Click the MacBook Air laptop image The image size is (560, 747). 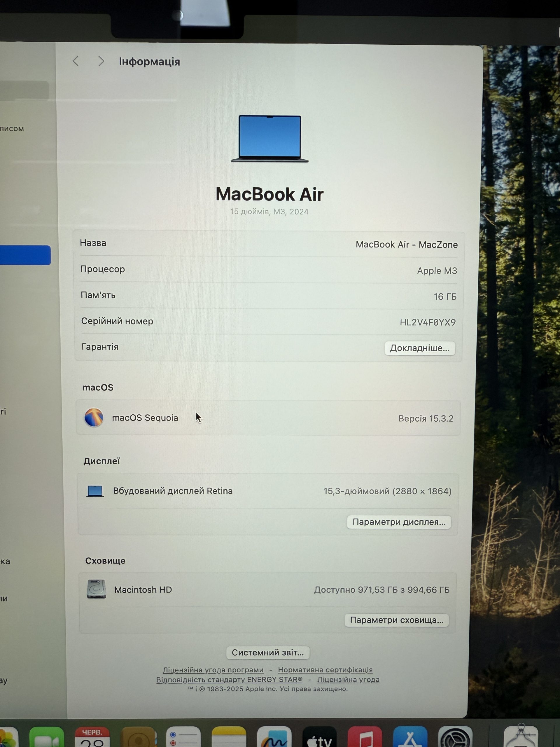pyautogui.click(x=270, y=139)
